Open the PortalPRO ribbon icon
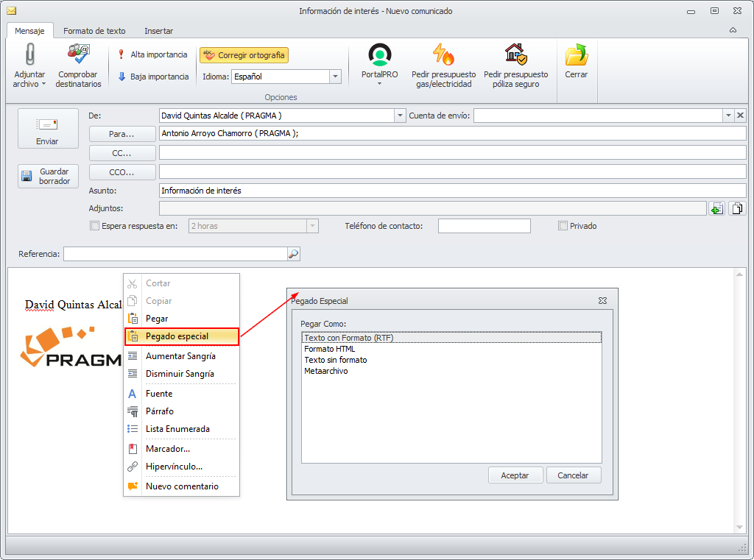 tap(380, 55)
